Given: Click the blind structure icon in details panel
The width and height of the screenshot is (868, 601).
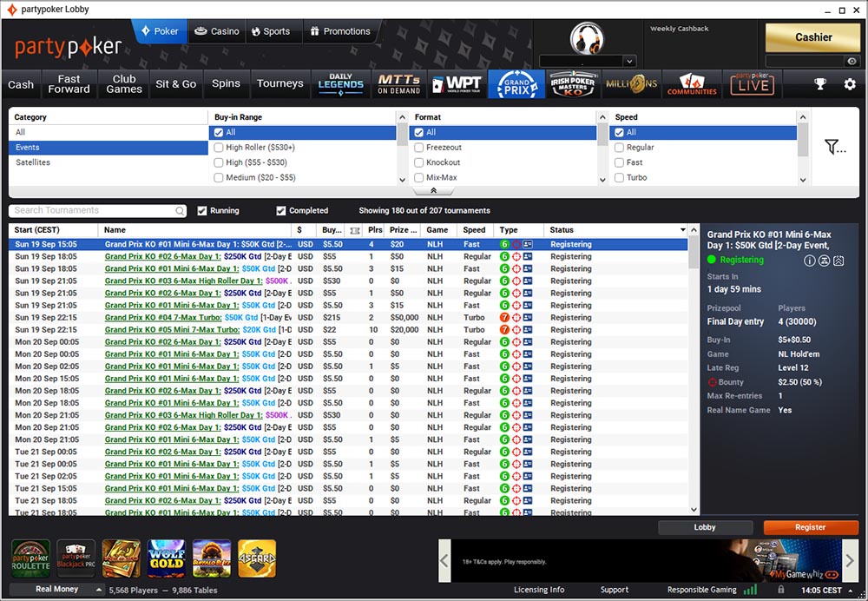Looking at the screenshot, I should click(825, 261).
